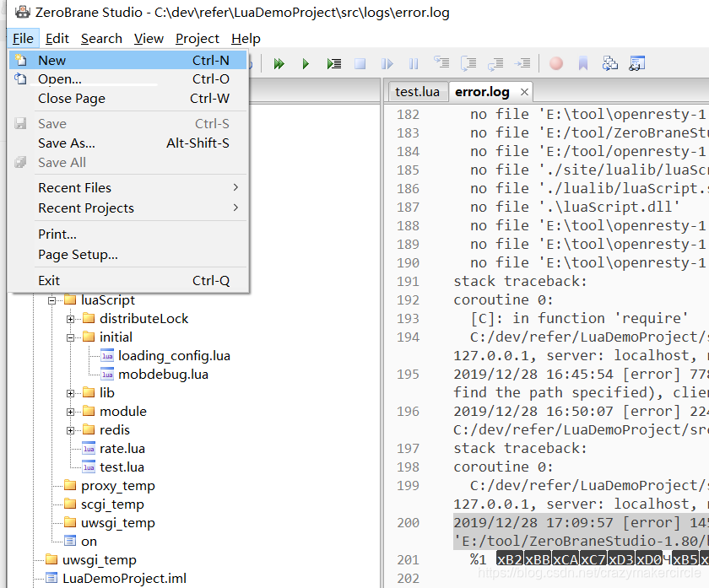Select the error.log editor tab

482,92
